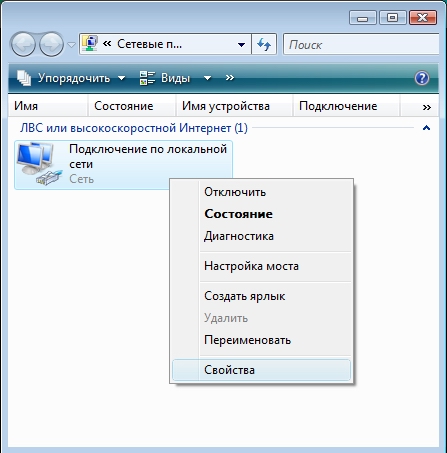Select the local area connection icon
Viewport: 447px width, 453px height.
tap(39, 163)
